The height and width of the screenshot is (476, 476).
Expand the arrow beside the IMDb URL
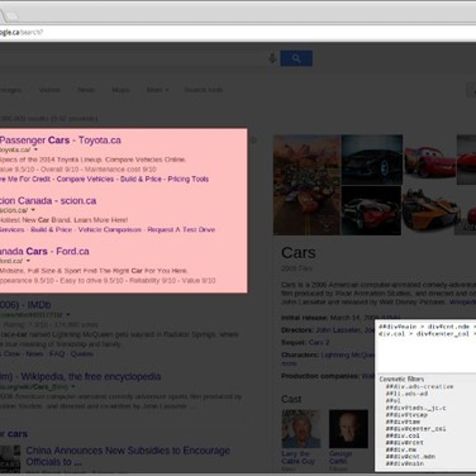(68, 315)
